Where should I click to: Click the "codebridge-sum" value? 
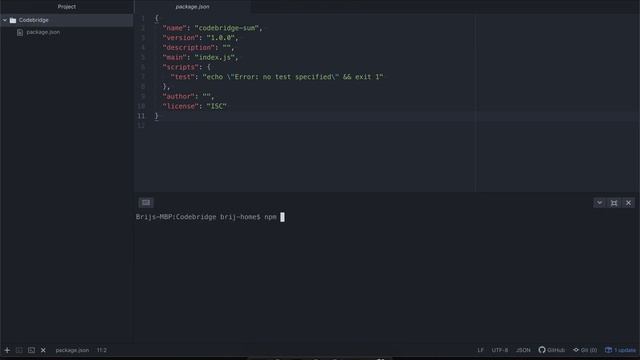[227, 28]
